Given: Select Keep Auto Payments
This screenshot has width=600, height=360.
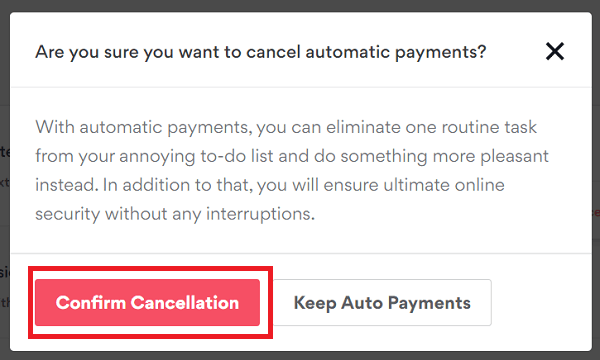Looking at the screenshot, I should point(382,302).
